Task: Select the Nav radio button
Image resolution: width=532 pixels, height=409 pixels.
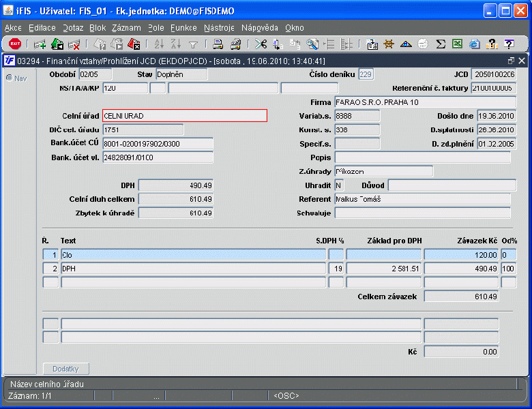Action: point(10,78)
